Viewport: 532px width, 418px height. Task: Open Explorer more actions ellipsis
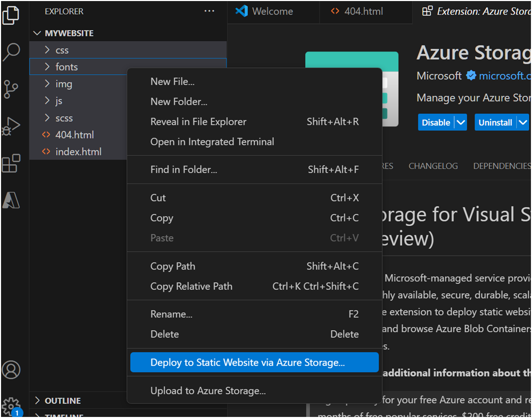[209, 11]
